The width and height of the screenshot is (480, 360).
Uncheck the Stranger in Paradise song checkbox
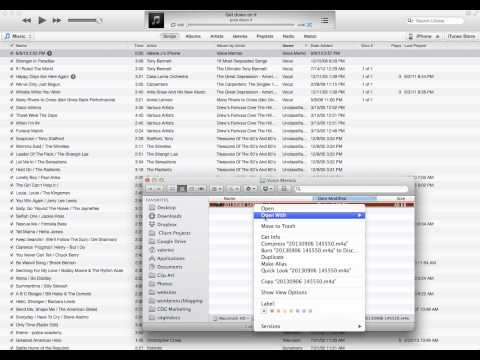pos(12,61)
